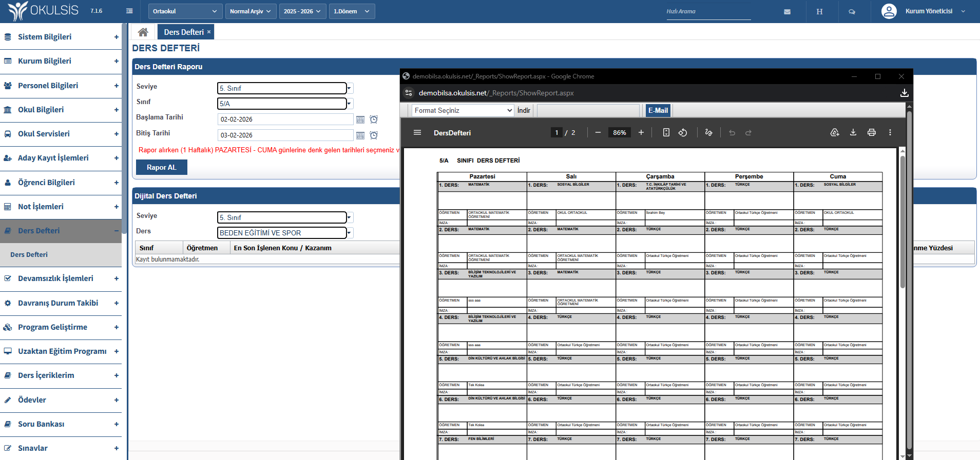Viewport: 980px width, 460px height.
Task: Toggle the PDF viewer sidebar menu
Action: 417,132
